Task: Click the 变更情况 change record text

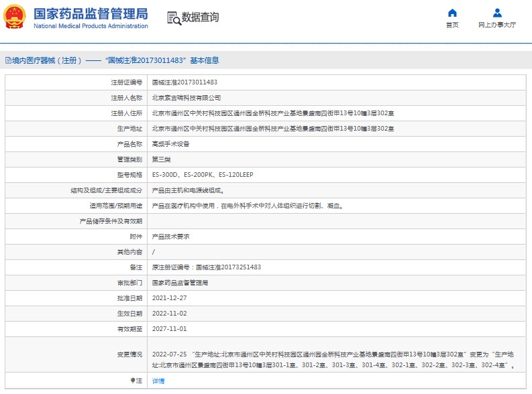Action: coord(333,360)
